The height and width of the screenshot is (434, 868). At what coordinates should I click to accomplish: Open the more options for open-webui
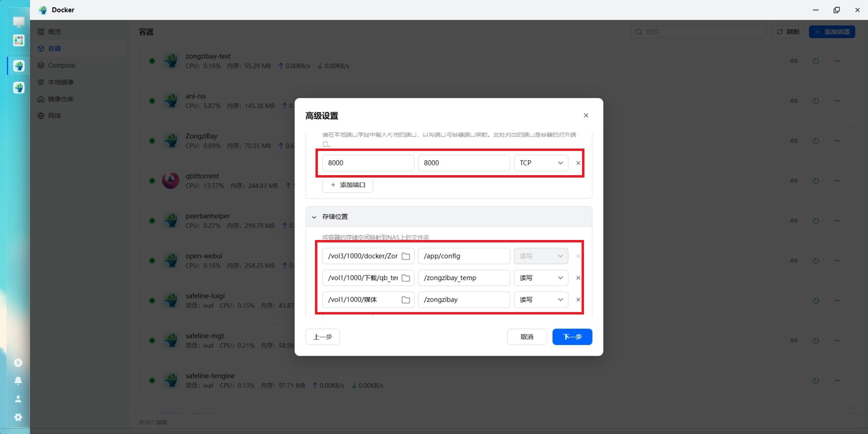click(838, 260)
